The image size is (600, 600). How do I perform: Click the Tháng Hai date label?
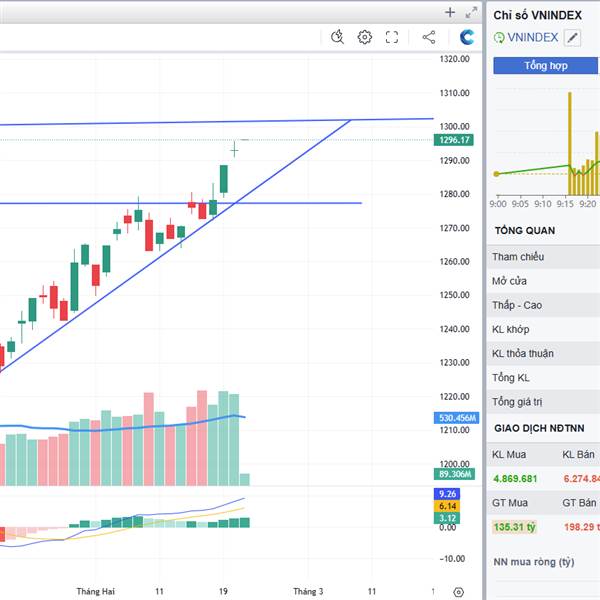(95, 592)
